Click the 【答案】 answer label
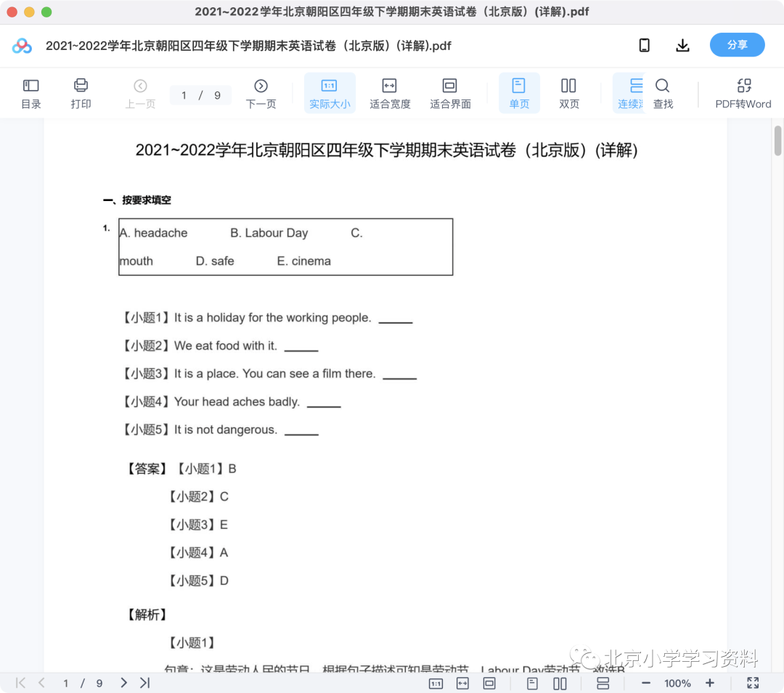Viewport: 784px width, 693px height. click(147, 469)
